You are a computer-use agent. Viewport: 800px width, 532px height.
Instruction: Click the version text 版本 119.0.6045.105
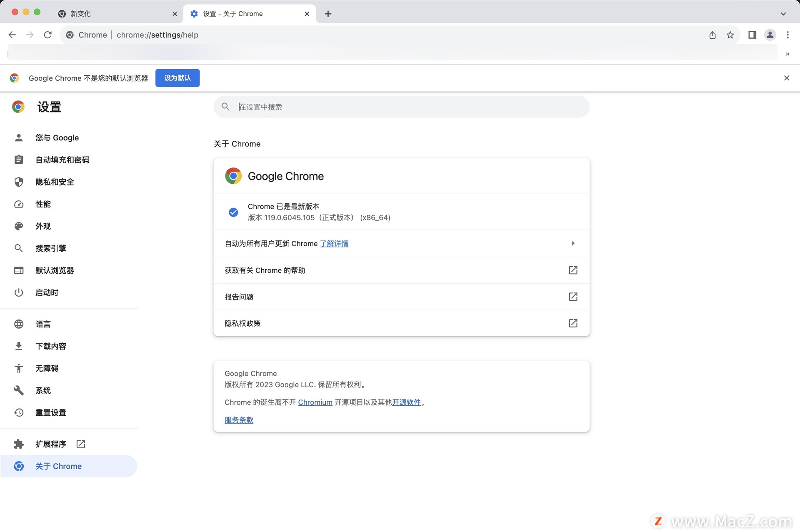[x=281, y=218]
